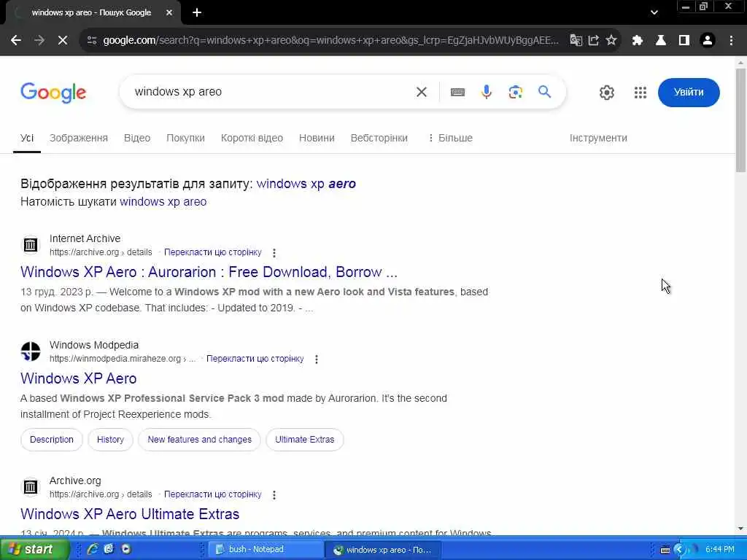The image size is (747, 560).
Task: Open the Description sitelink chip
Action: click(52, 440)
